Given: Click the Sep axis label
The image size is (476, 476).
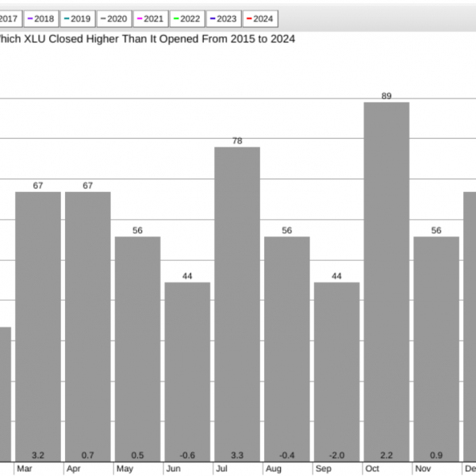Looking at the screenshot, I should 324,469.
